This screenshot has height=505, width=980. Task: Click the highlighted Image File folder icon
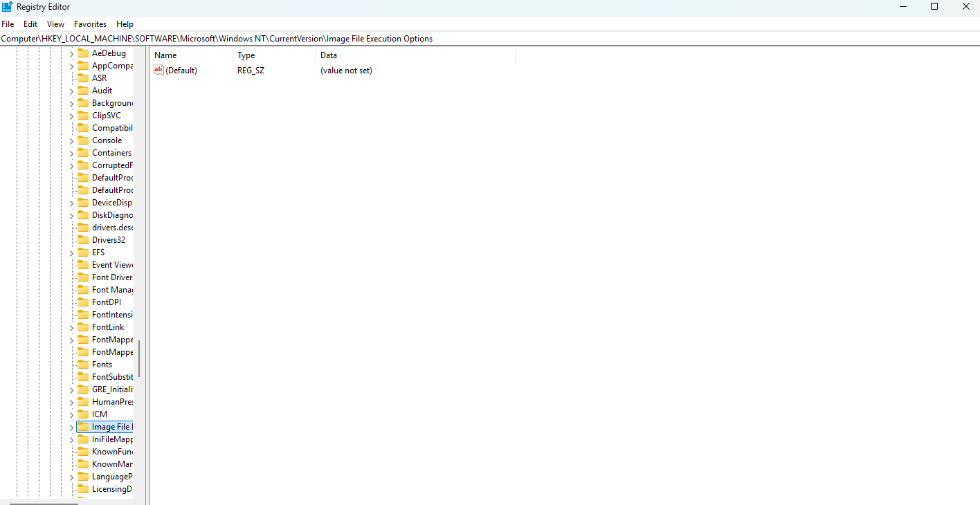point(83,427)
